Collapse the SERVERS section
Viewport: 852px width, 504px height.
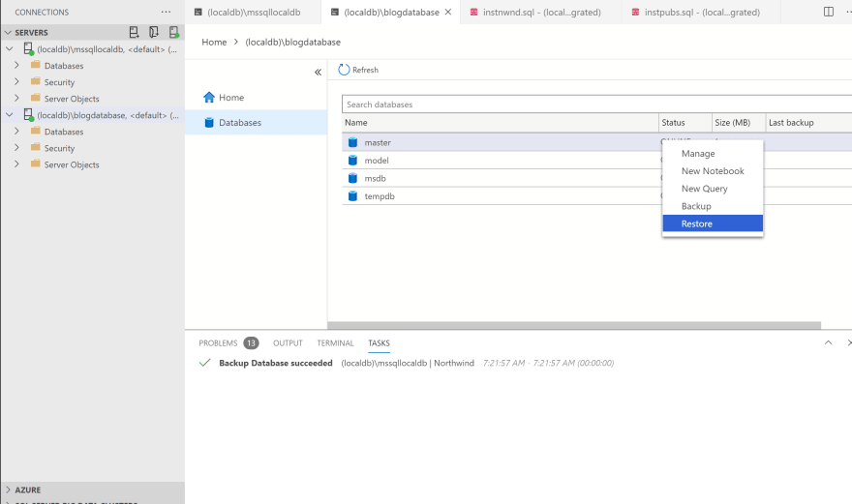(x=8, y=33)
